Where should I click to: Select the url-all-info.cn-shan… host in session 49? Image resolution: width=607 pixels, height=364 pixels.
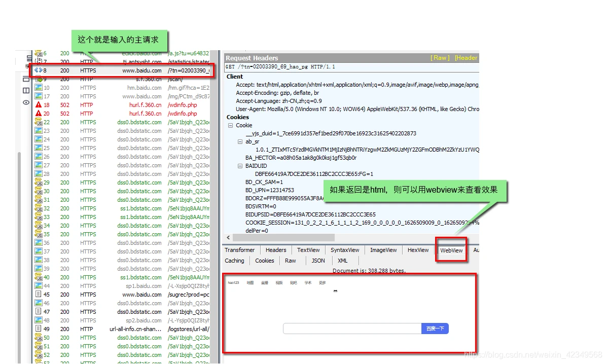tap(135, 329)
